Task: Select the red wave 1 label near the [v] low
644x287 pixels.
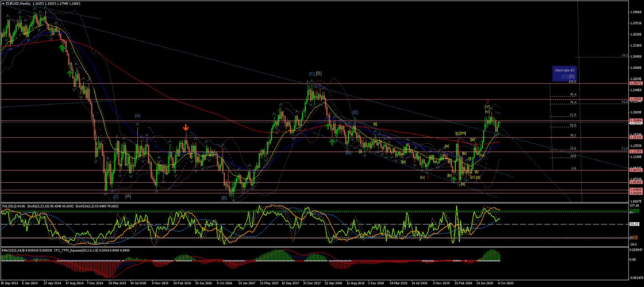Action: [x=428, y=177]
